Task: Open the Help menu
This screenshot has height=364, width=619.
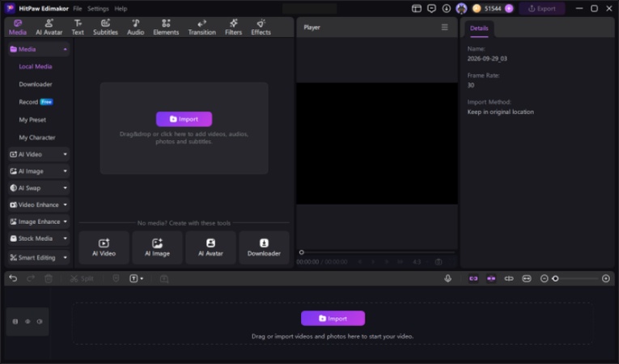Action: (121, 8)
